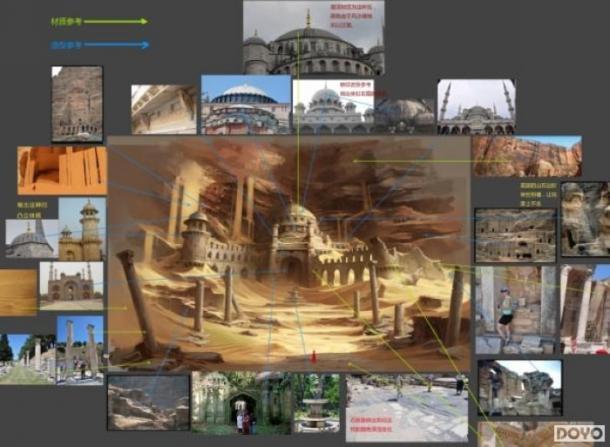Viewport: 610px width, 447px height.
Task: Pick the sand texture swatch image
Action: pyautogui.click(x=18, y=292)
